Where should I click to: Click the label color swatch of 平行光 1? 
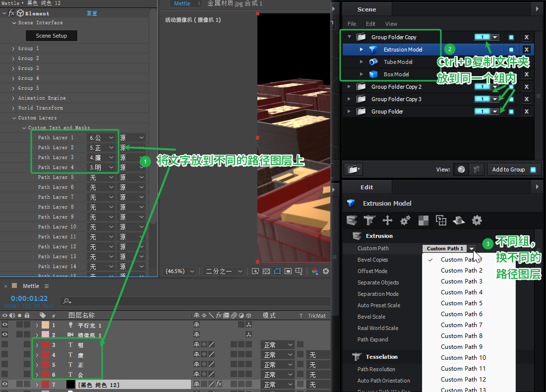click(x=45, y=325)
